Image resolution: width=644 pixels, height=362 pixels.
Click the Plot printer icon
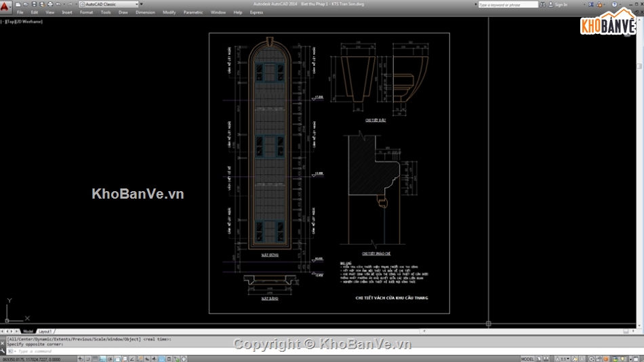[50, 4]
